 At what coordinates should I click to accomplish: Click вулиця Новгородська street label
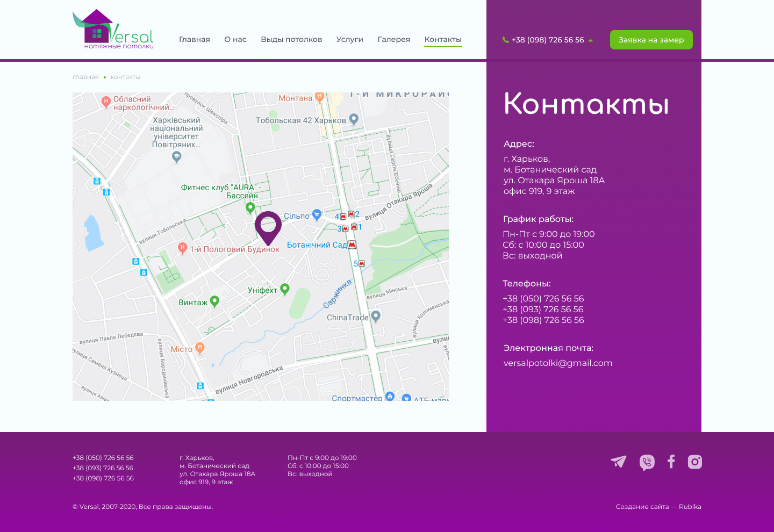249,380
